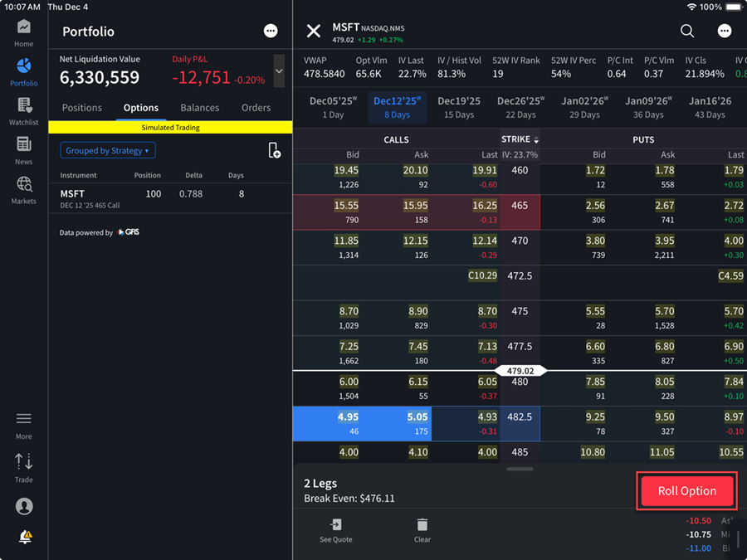Open the Trade arrows icon
The width and height of the screenshot is (747, 560).
tap(24, 461)
